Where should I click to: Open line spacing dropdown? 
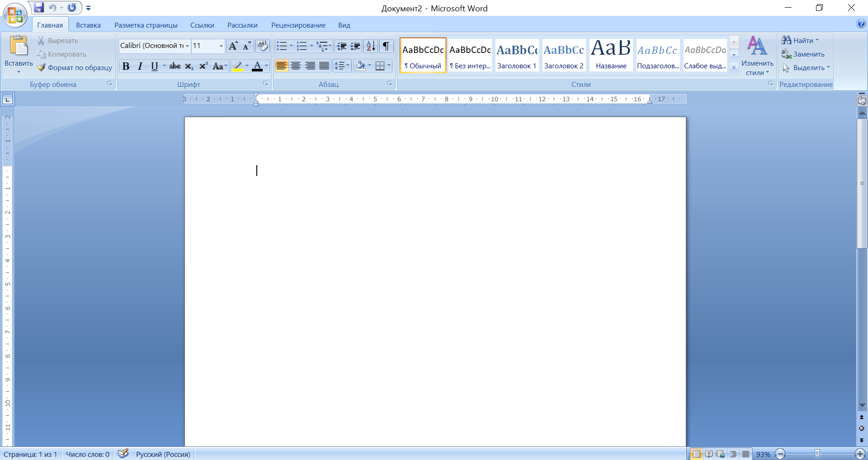342,66
